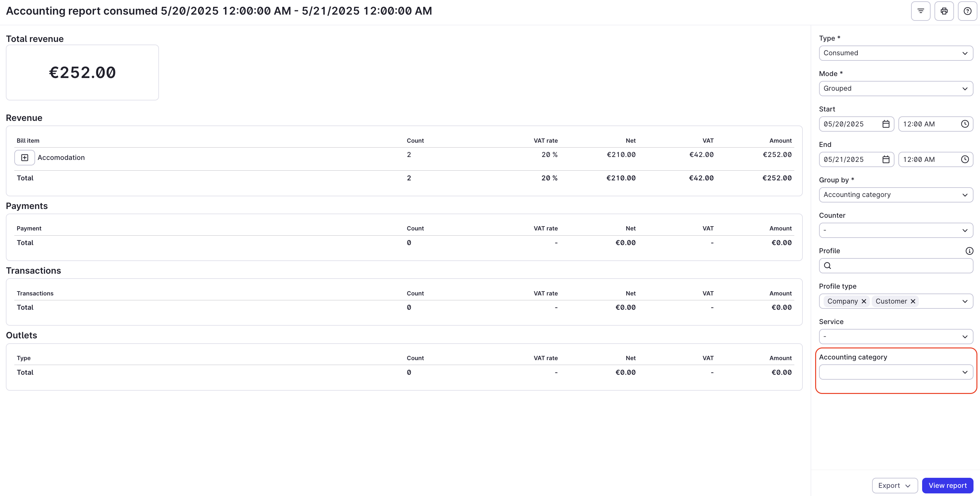
Task: Expand the Accomodation bill item row
Action: point(25,157)
